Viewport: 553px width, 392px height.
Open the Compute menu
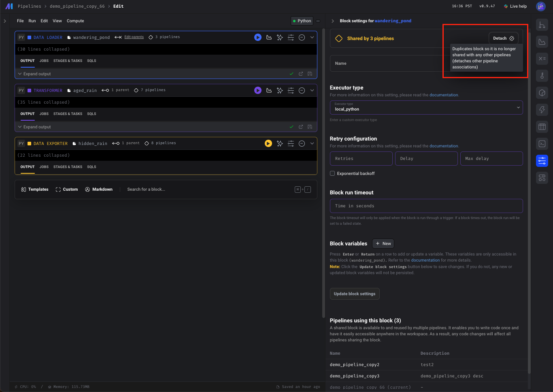click(75, 21)
